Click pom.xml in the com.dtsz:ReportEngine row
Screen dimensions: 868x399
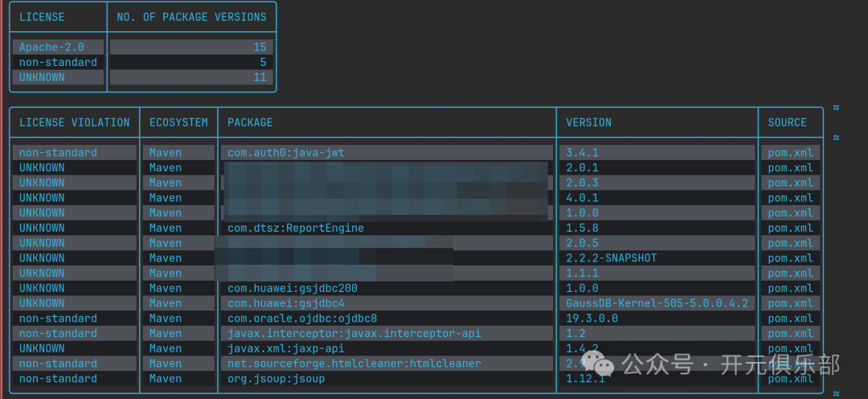pyautogui.click(x=791, y=228)
